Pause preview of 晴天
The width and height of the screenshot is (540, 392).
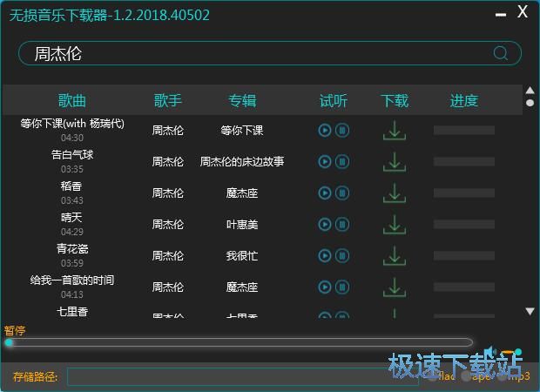tap(342, 224)
